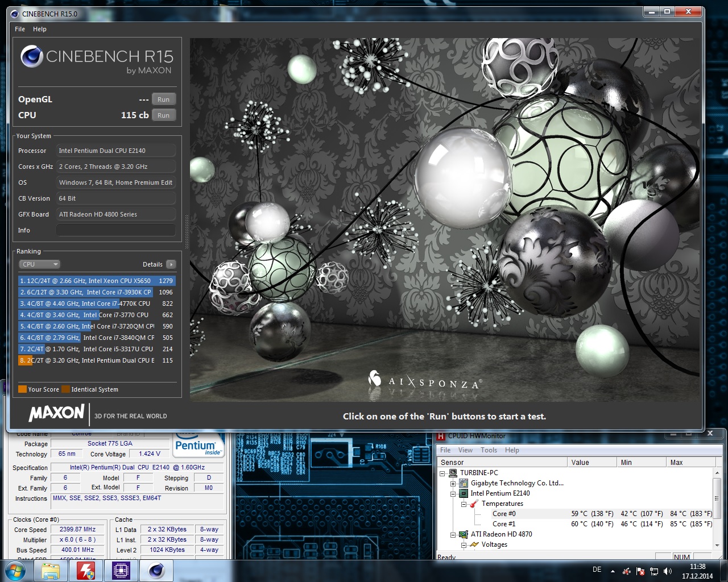
Task: Switch to CPU-Z on the taskbar
Action: click(x=121, y=571)
